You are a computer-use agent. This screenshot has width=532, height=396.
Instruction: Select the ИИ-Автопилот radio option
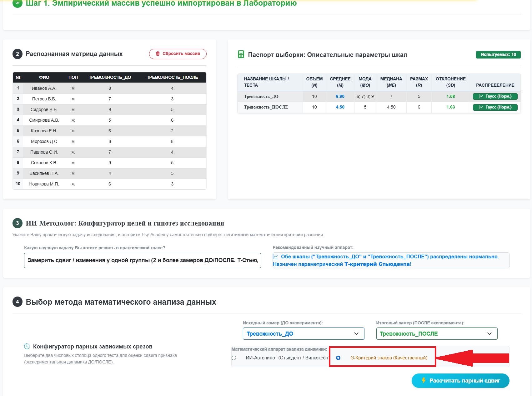point(234,358)
